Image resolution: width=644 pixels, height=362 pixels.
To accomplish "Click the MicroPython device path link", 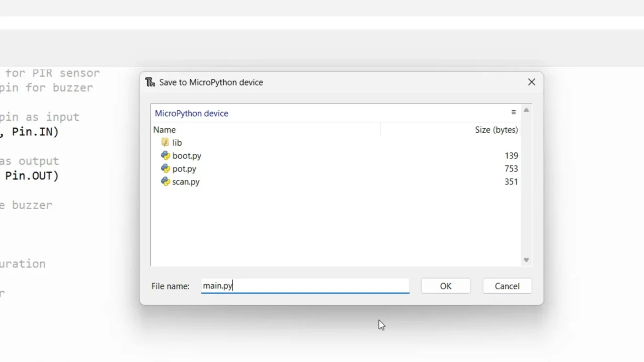I will [x=191, y=113].
